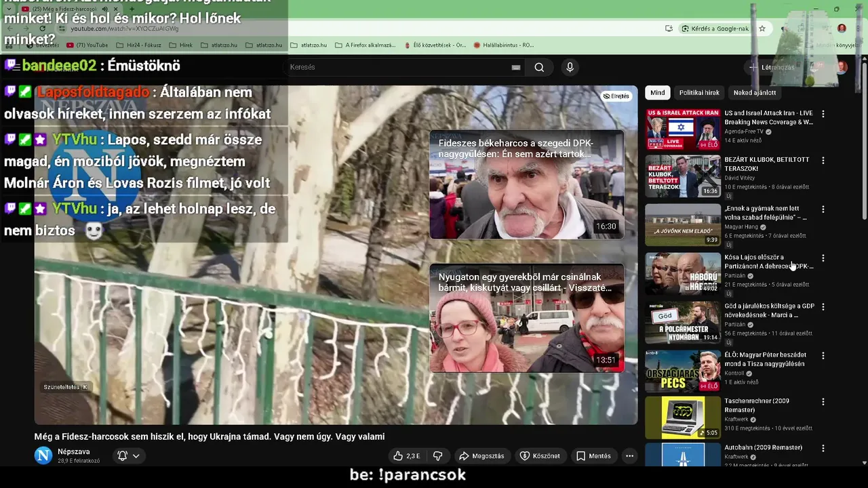Click the Kontroll channel name
Screen dimensions: 868x488
734,373
